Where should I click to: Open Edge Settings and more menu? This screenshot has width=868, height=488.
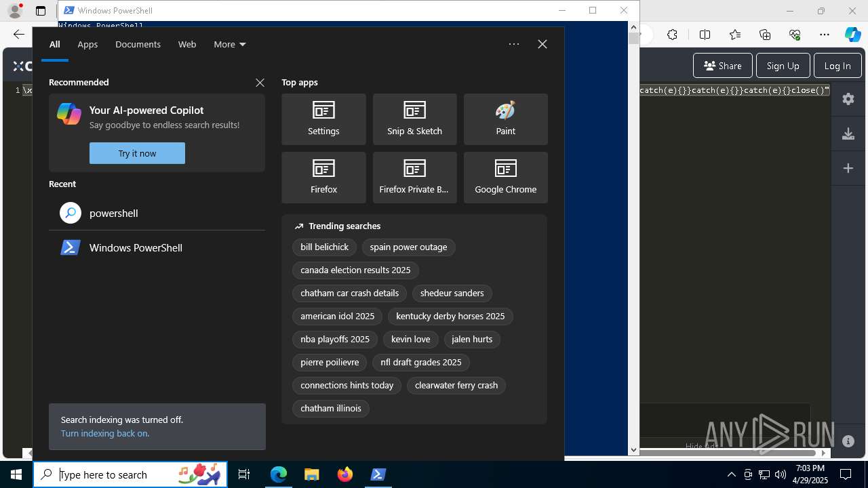(x=825, y=35)
